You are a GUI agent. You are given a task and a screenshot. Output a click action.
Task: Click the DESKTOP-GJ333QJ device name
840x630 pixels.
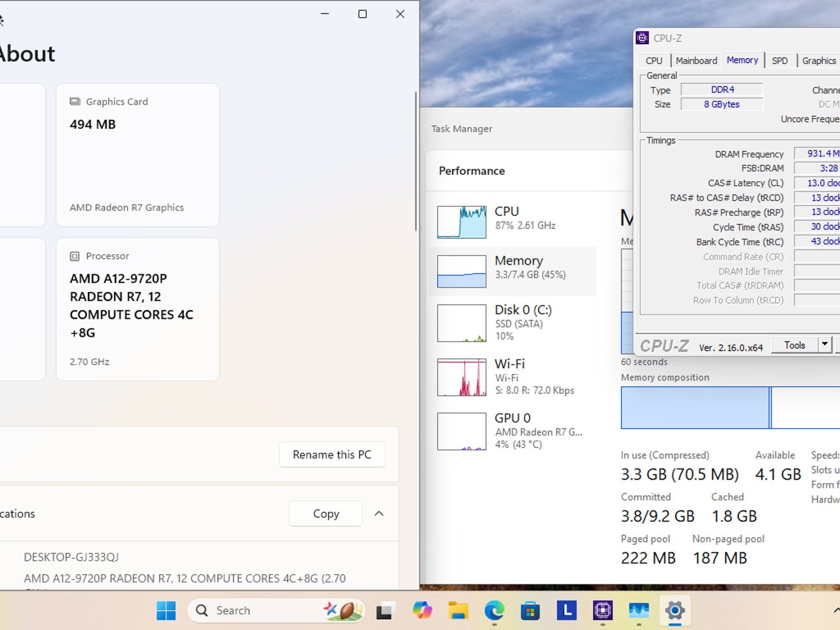(71, 557)
